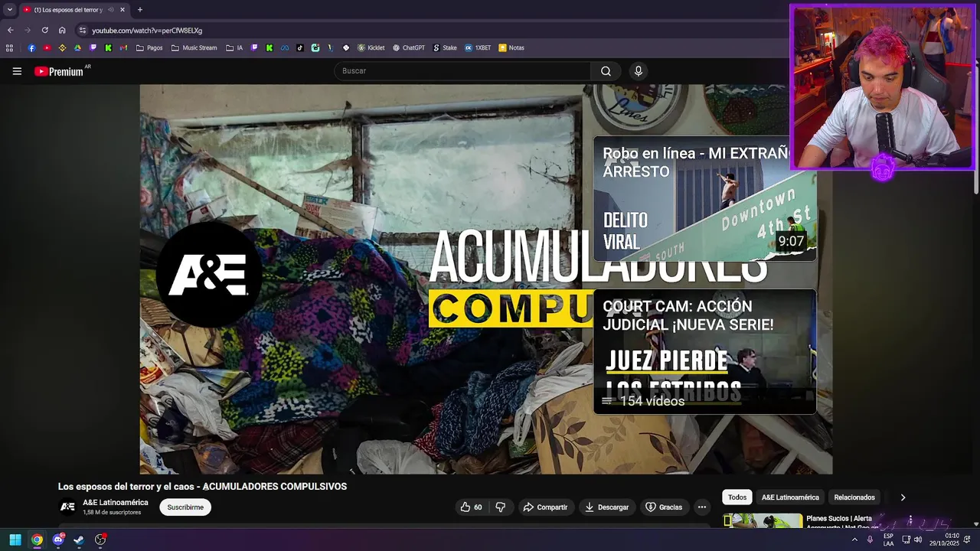Change ESP LAA input language
This screenshot has width=980, height=551.
tap(888, 540)
